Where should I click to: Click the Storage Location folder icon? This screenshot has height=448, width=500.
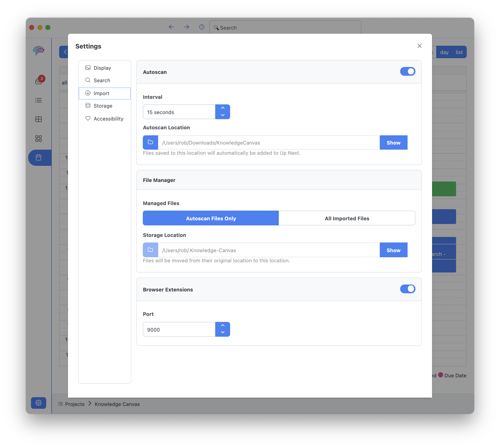(150, 250)
